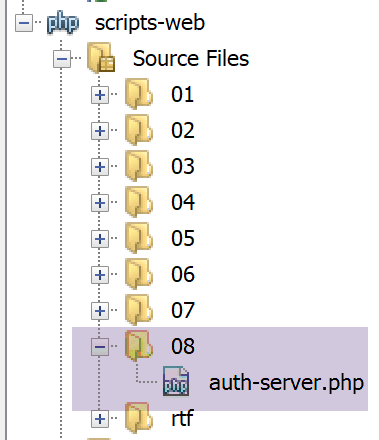
Task: Expand folder 04
Action: tap(100, 203)
